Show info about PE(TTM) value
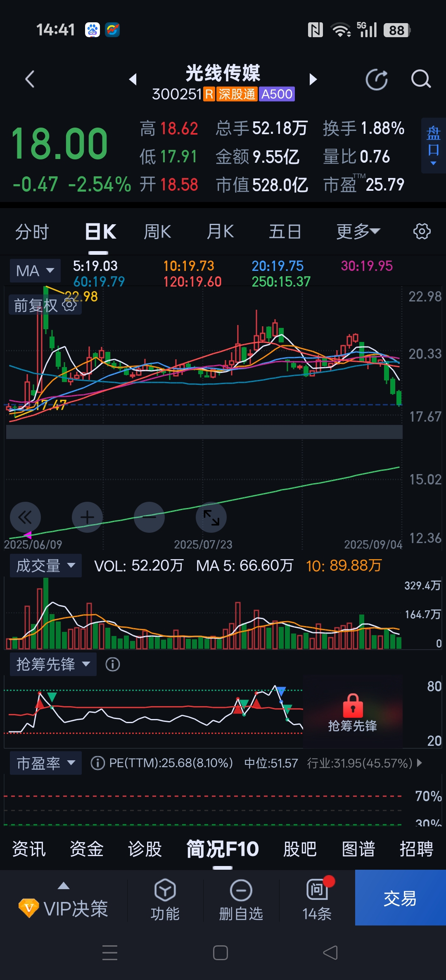446x980 pixels. [97, 763]
